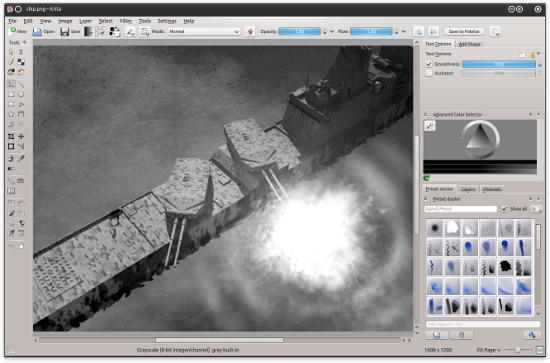Click the Save toolbar icon

point(70,32)
